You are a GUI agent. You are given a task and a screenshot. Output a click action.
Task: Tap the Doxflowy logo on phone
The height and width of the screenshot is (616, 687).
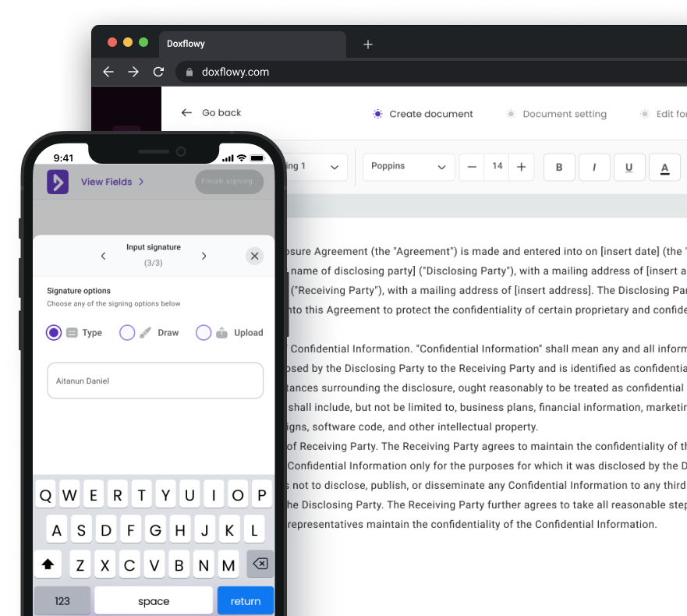(58, 182)
